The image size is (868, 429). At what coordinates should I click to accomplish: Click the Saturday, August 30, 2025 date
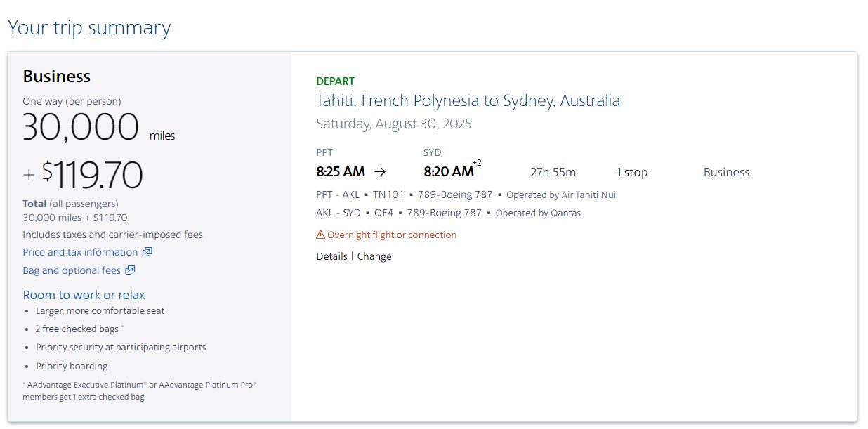coord(394,124)
